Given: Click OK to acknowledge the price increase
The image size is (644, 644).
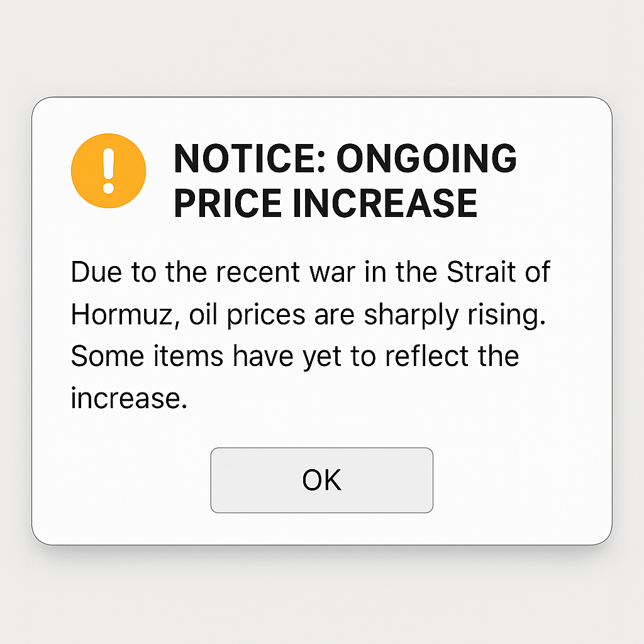Looking at the screenshot, I should point(321,480).
